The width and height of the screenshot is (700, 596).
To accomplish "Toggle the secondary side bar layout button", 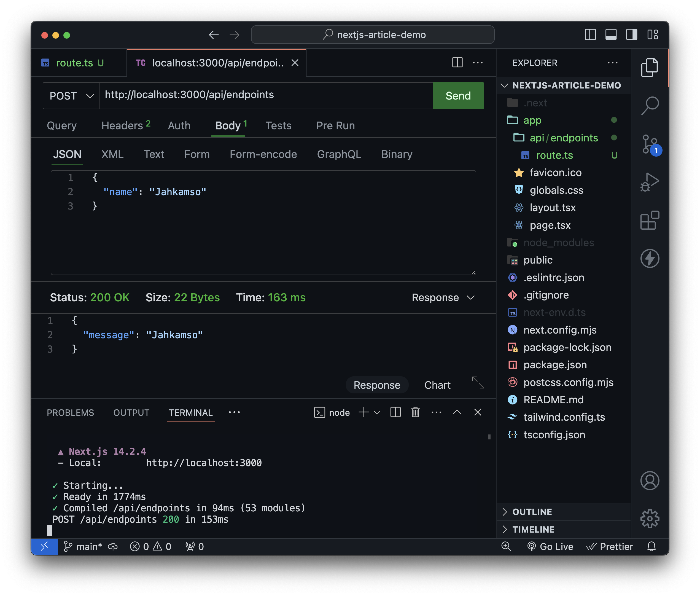I will coord(631,34).
